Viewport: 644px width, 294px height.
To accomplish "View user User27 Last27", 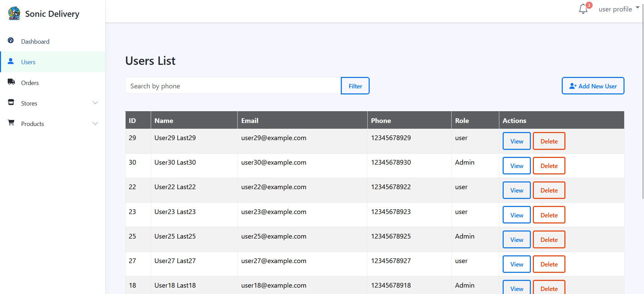I will point(516,264).
